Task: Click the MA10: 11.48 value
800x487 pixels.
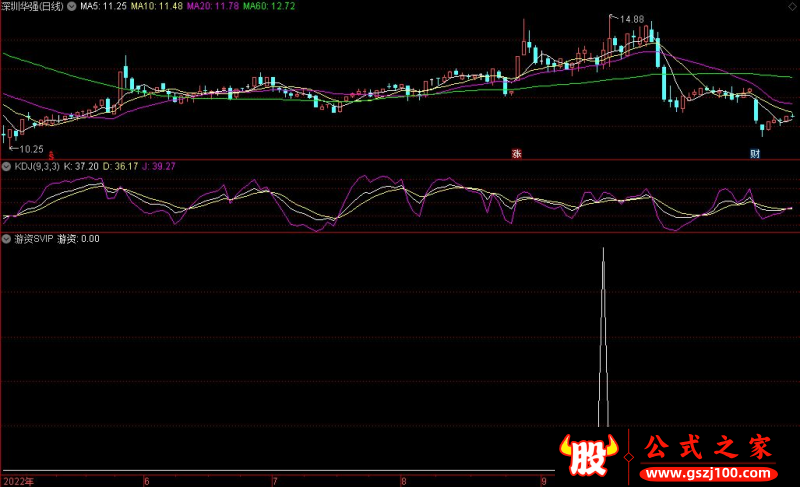Action: [157, 6]
